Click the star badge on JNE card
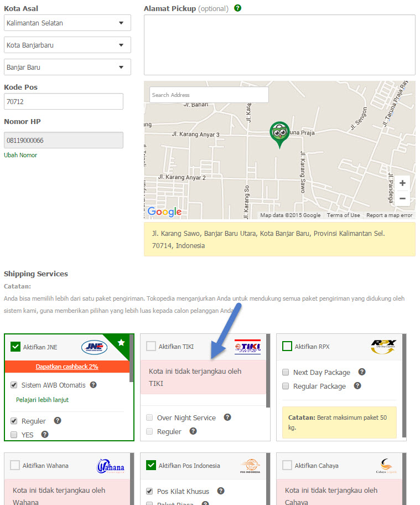Image resolution: width=420 pixels, height=505 pixels. click(121, 342)
